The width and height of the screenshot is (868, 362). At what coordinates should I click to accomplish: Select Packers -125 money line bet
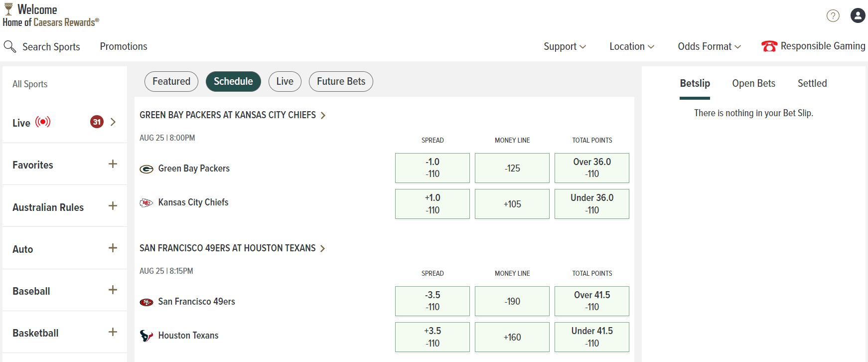coord(512,168)
